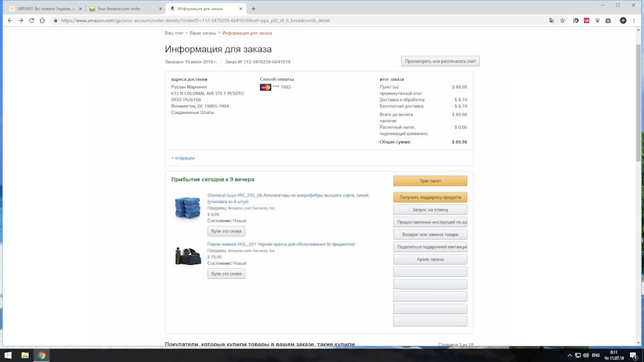Open the Ваши заказы breadcrumb link
The image size is (644, 362).
tap(203, 33)
